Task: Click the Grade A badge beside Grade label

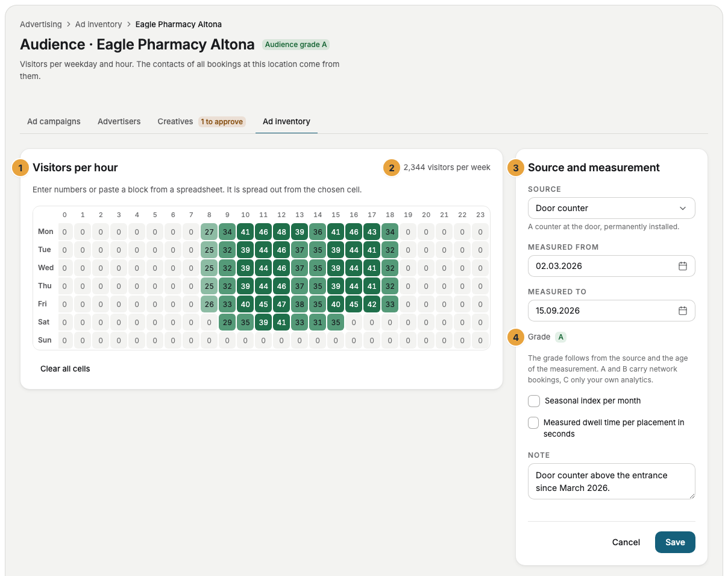Action: point(560,337)
